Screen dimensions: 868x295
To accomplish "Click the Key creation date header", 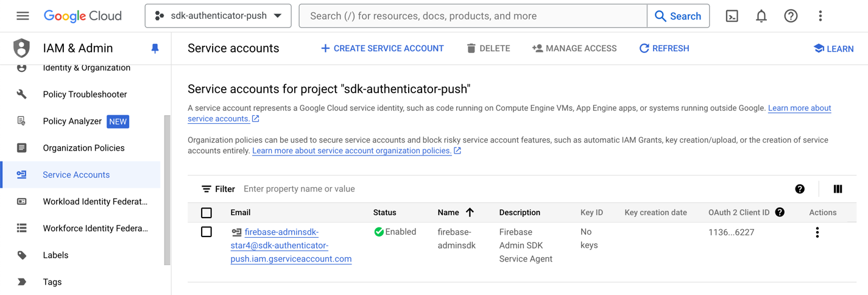I will point(655,213).
